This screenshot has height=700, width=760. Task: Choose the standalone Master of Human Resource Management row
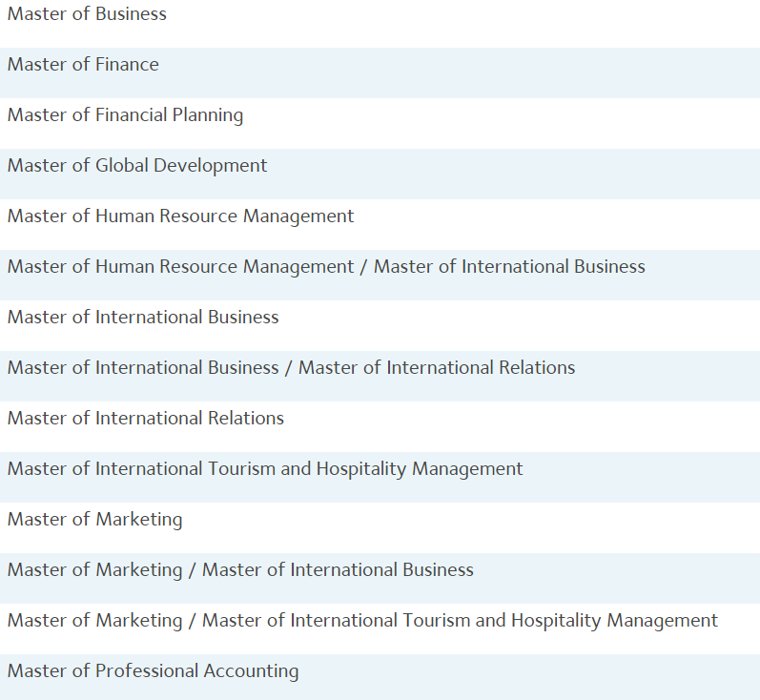click(180, 216)
